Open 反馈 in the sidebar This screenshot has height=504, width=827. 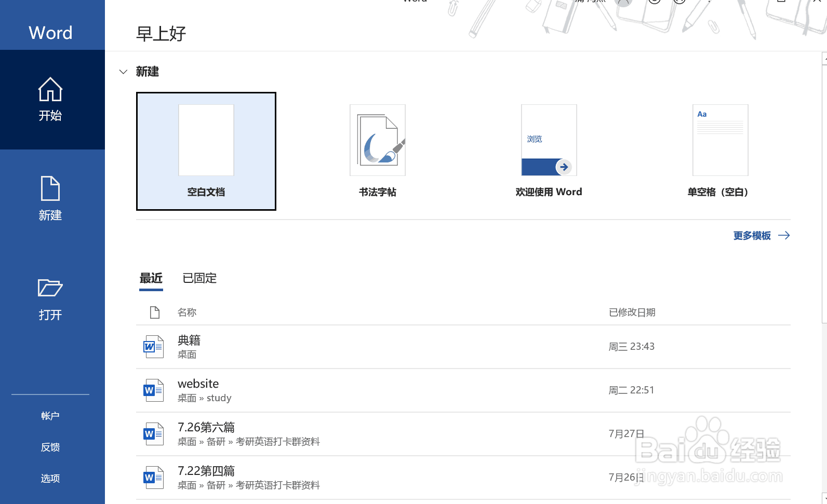(50, 447)
